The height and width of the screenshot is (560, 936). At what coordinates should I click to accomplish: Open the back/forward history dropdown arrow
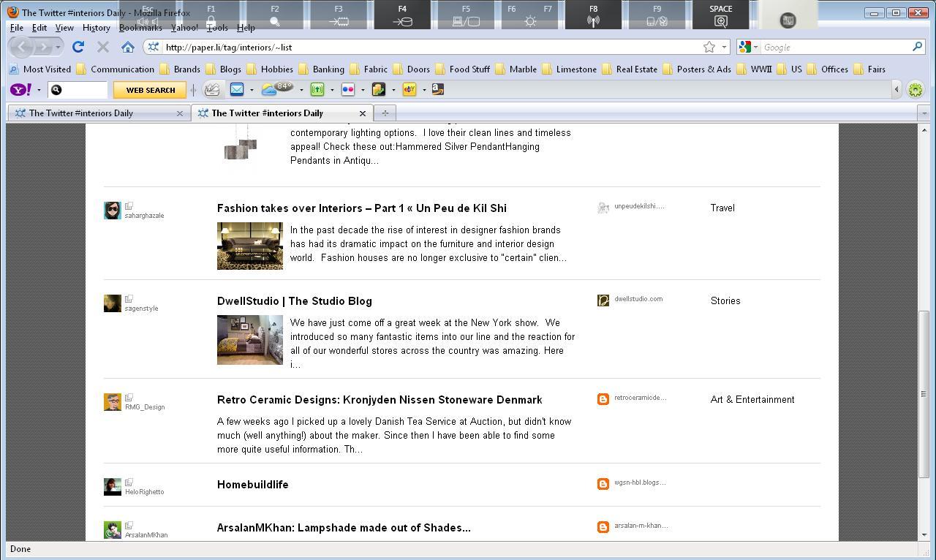58,47
